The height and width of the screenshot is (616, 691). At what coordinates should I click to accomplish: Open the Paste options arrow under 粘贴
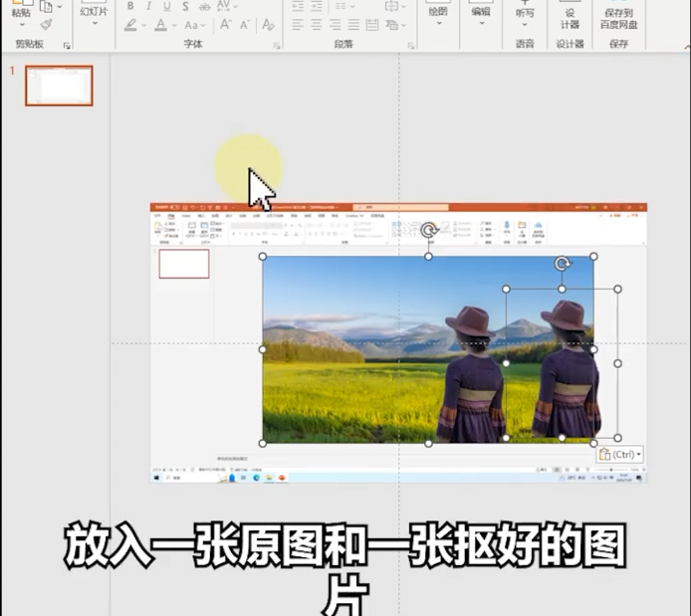[22, 25]
